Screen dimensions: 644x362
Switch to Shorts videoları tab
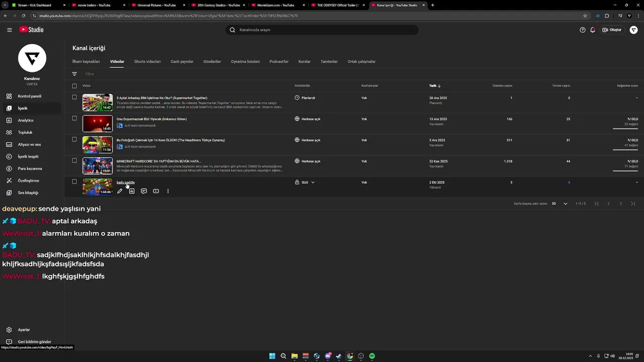pyautogui.click(x=147, y=61)
